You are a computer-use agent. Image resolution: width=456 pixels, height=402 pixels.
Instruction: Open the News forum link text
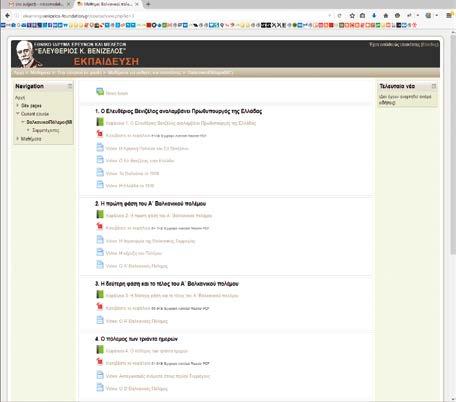[x=117, y=93]
